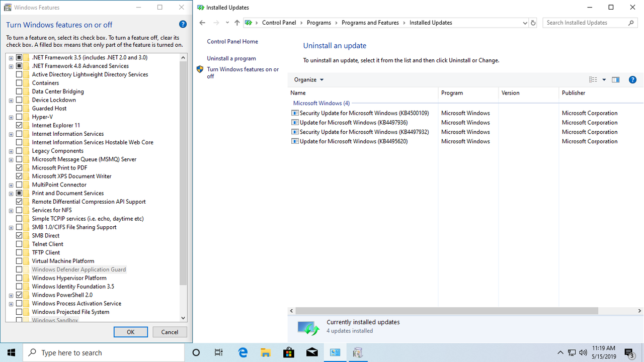Viewport: 644px width, 362px height.
Task: Uncheck Internet Explorer 11 feature
Action: click(19, 125)
